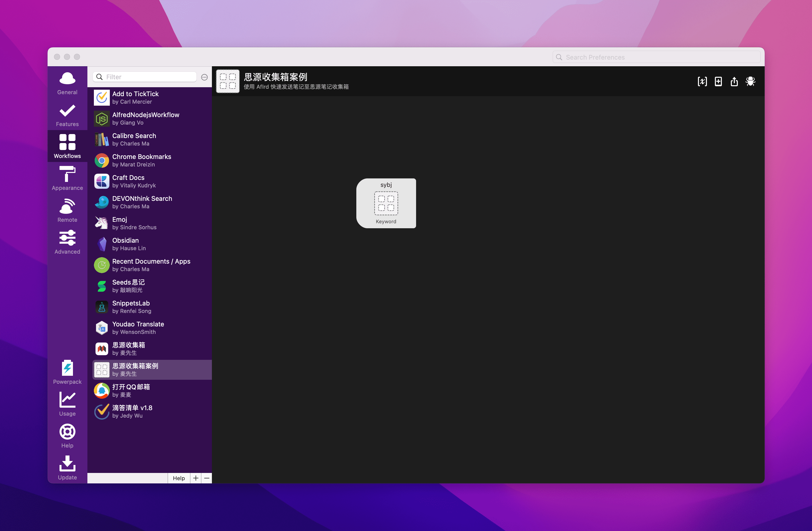The height and width of the screenshot is (531, 812).
Task: Select the Recent Documents / Apps workflow
Action: click(152, 265)
